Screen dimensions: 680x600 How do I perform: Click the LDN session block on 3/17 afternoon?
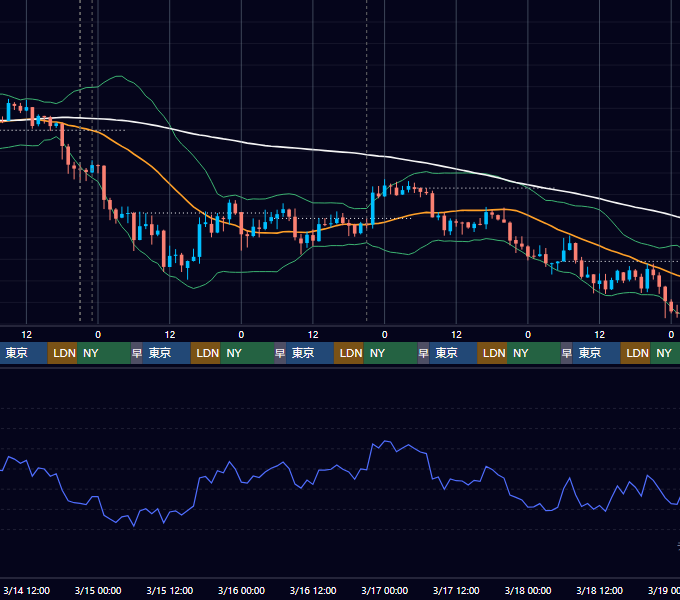click(x=492, y=353)
